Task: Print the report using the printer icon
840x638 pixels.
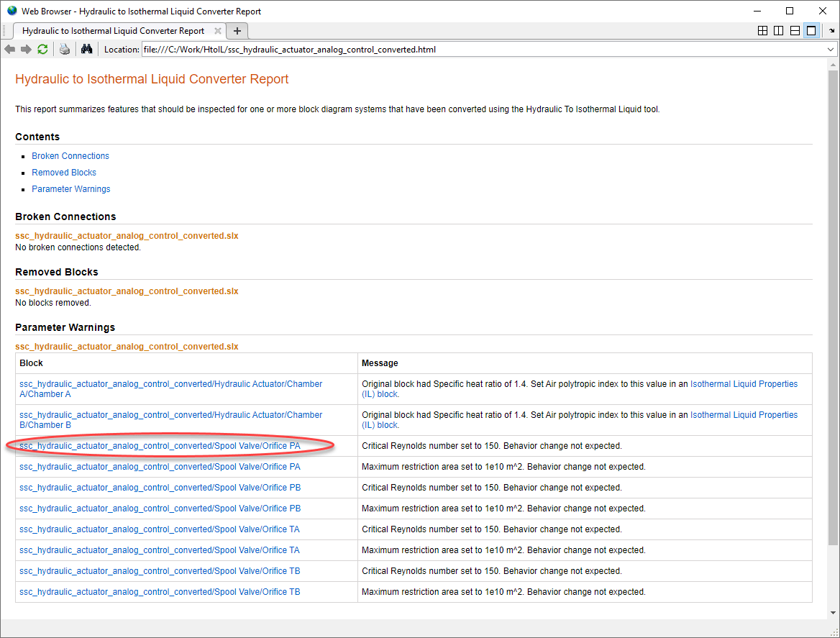Action: coord(65,50)
